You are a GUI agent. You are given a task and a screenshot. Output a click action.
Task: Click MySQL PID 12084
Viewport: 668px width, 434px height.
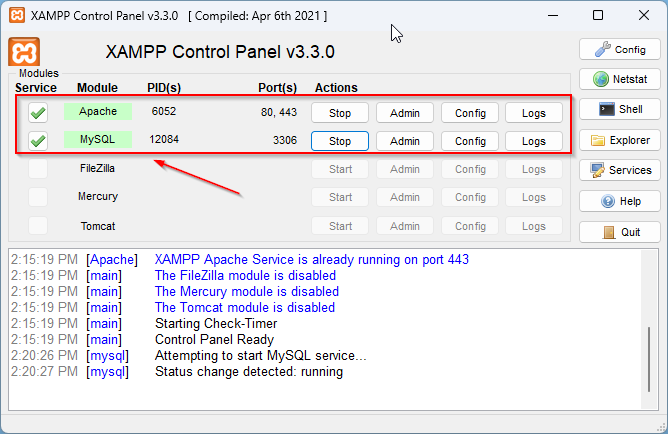164,139
